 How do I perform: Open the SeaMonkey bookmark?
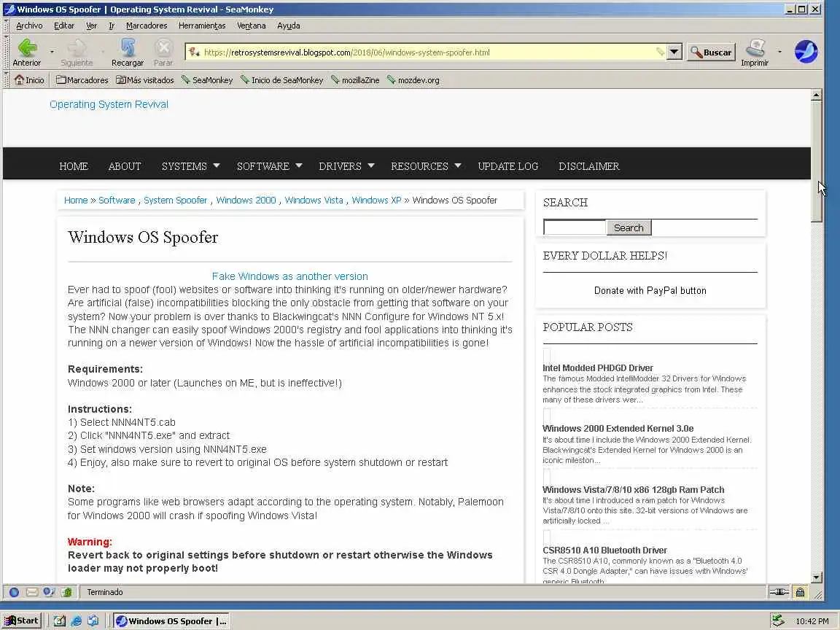coord(207,79)
